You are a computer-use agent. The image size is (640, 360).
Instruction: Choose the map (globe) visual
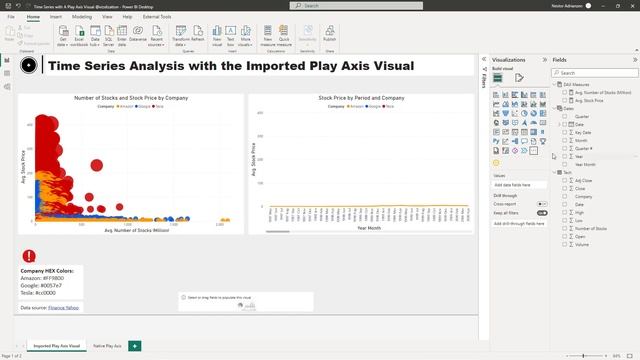tap(496, 123)
